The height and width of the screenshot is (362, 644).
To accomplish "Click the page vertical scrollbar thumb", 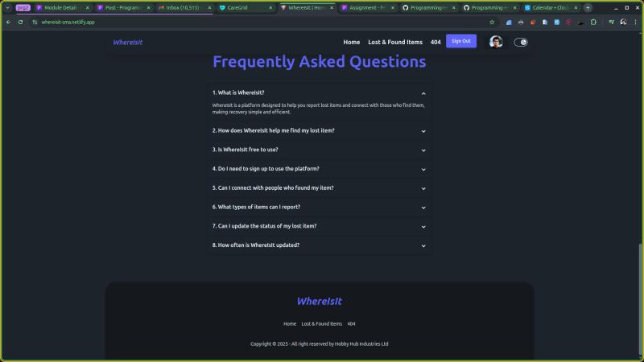I will coord(640,299).
